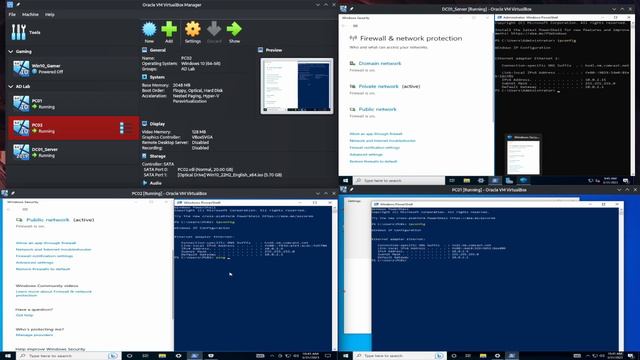Click the Storage section header icon

click(144, 156)
